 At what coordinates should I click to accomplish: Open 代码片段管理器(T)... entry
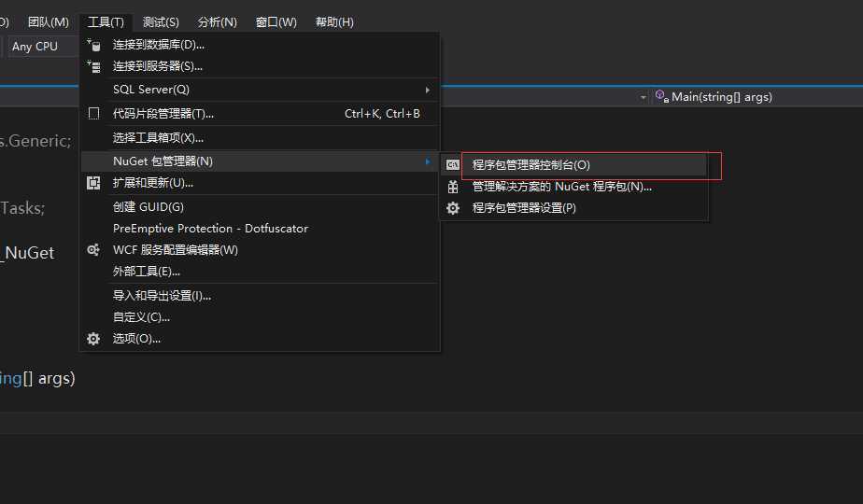pyautogui.click(x=260, y=113)
